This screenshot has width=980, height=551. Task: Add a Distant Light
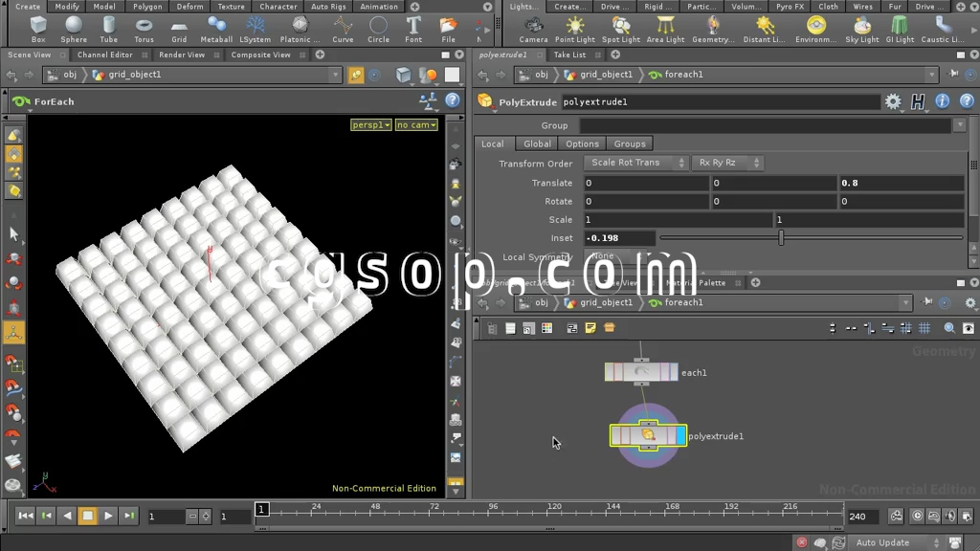click(x=765, y=30)
